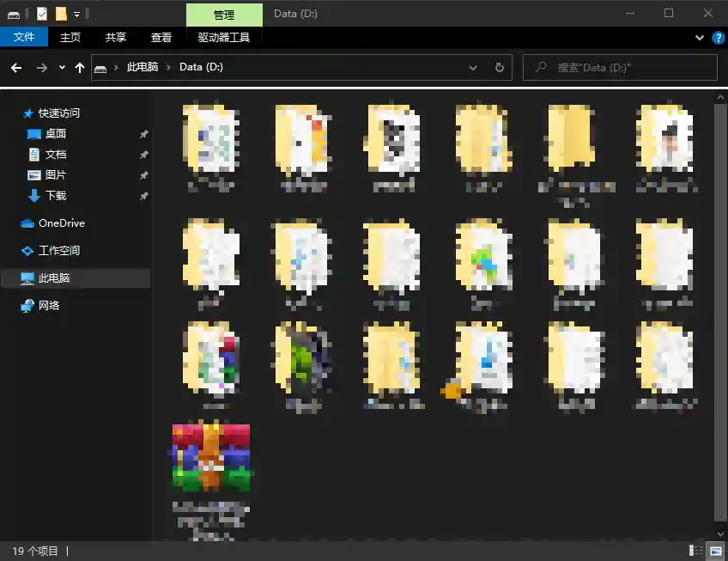Go up one folder level with the up arrow

pos(80,68)
